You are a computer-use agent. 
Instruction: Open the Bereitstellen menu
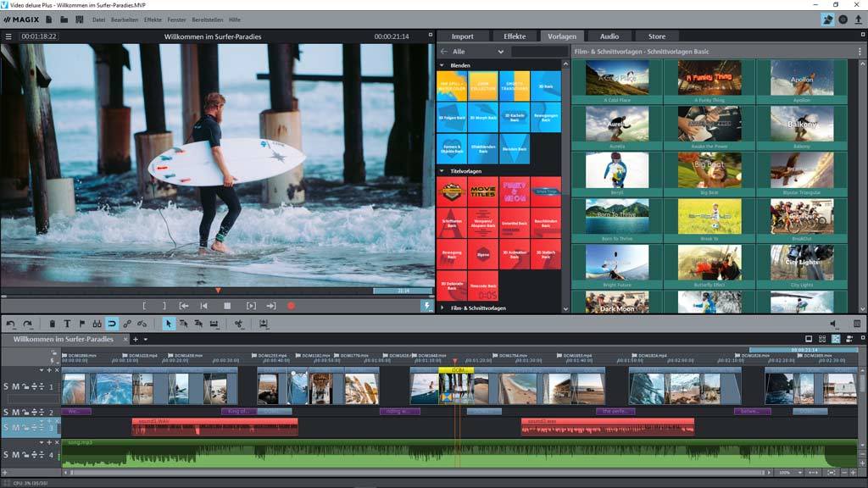click(208, 20)
